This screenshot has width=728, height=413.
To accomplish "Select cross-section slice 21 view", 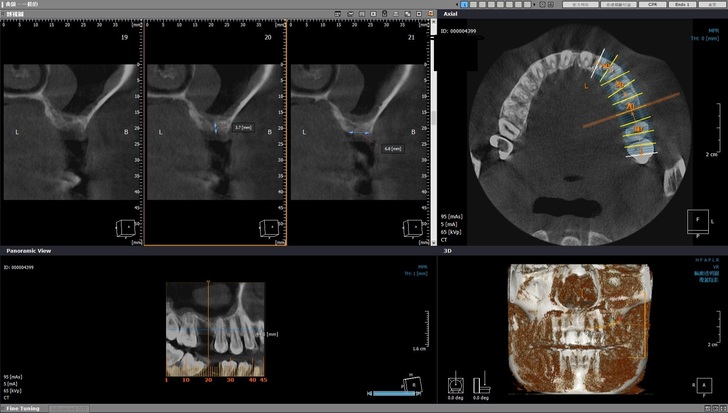I will [x=359, y=132].
